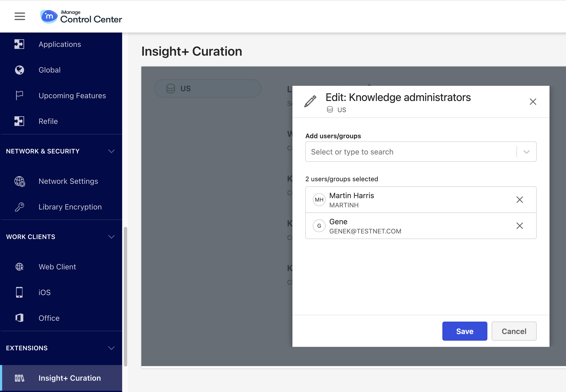The image size is (566, 392).
Task: Collapse the Work Clients section
Action: [111, 237]
